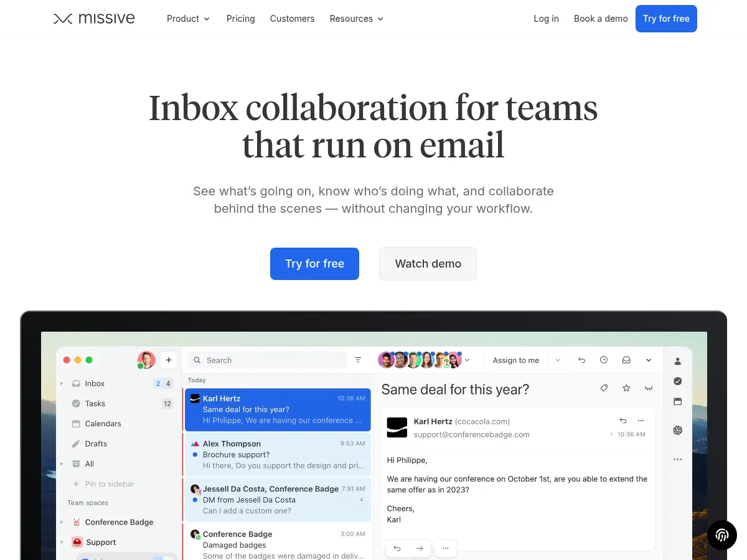Click the Log in link
Viewport: 747px width, 560px height.
[546, 19]
